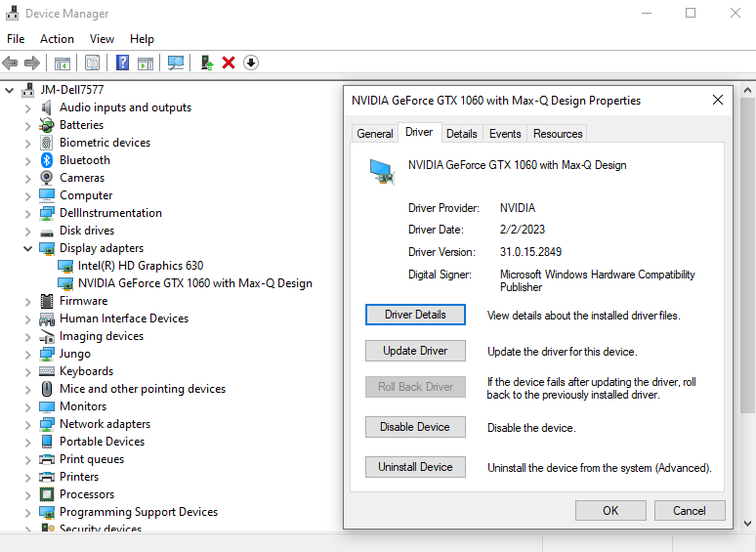Image resolution: width=756 pixels, height=552 pixels.
Task: Click the device tree vertical scrollbar
Action: coord(747,293)
